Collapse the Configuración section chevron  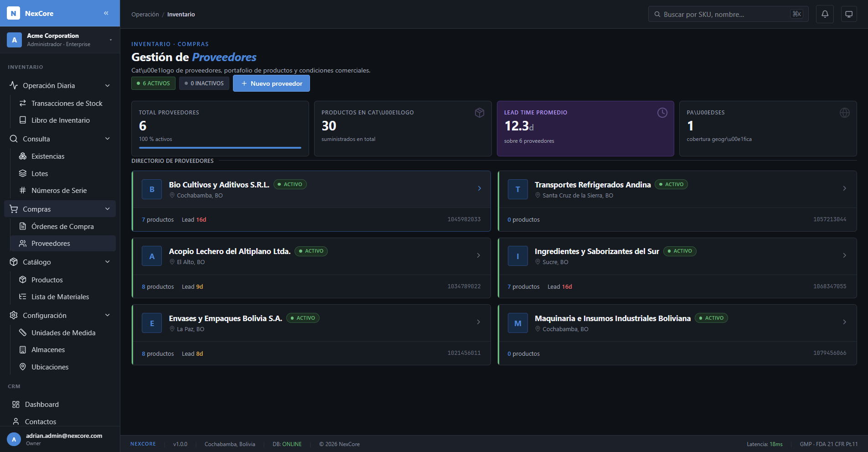[x=108, y=315]
